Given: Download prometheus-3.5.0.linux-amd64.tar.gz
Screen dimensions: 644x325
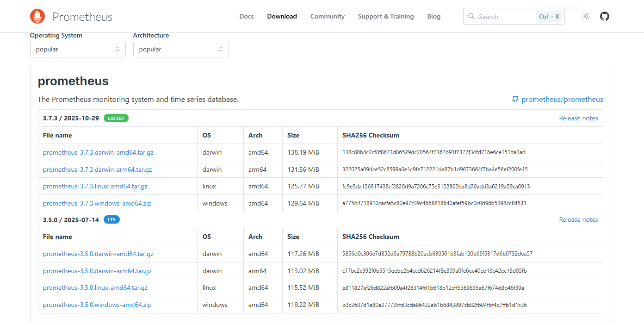Looking at the screenshot, I should coord(95,287).
